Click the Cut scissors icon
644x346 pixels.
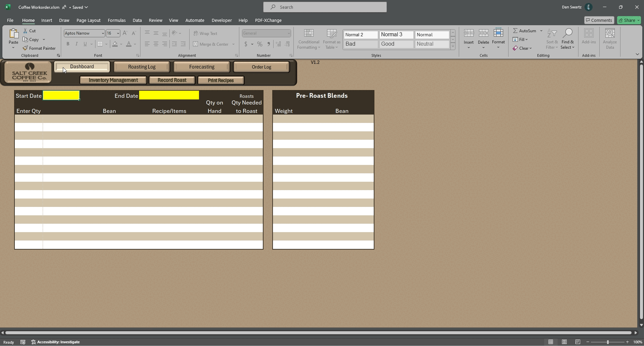point(25,31)
